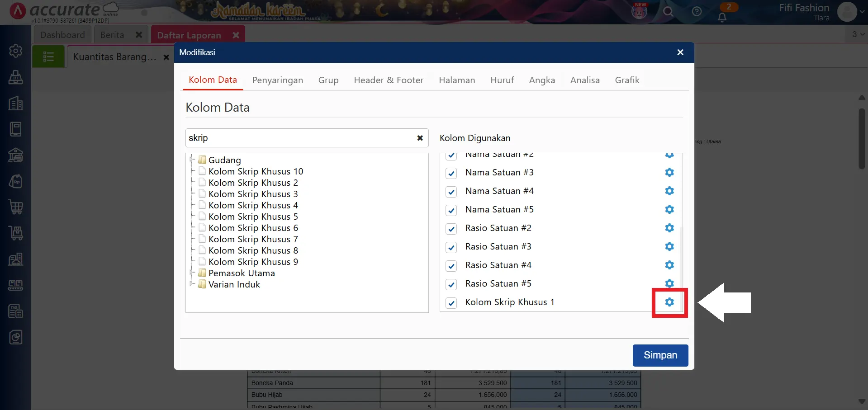Toggle the Nama Satuan #4 checkbox
The image size is (868, 410).
tap(451, 192)
